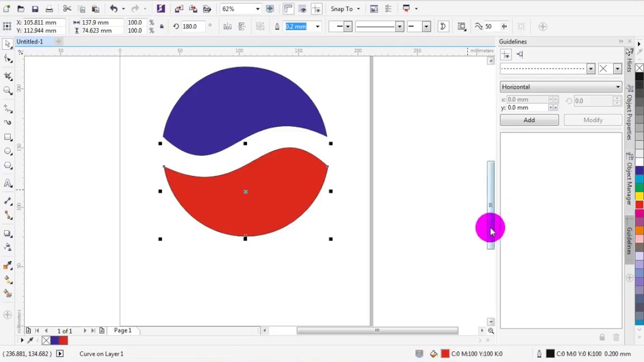
Task: Select the Drop Shadow tool
Action: (x=8, y=233)
